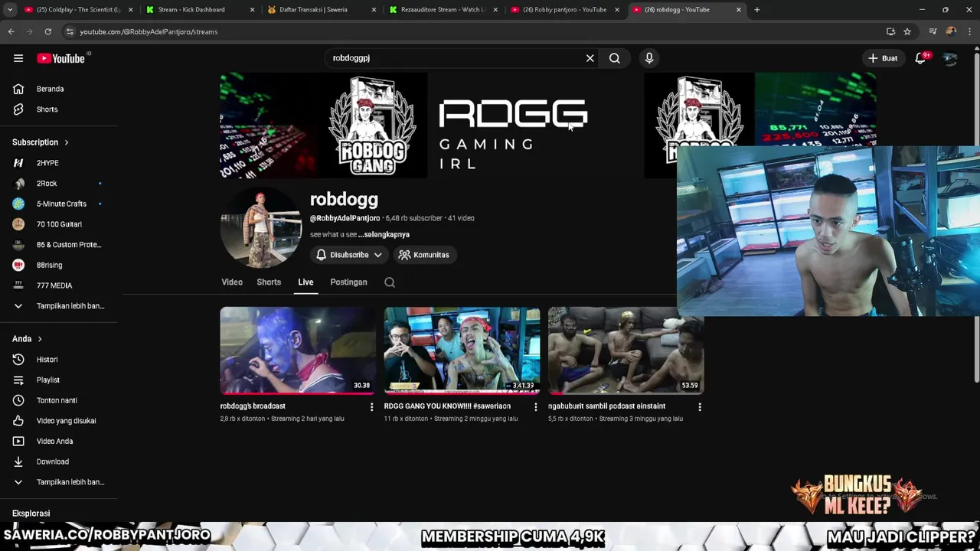980x551 pixels.
Task: Open the RDGG GANG YOU KNOW video thumbnail
Action: pyautogui.click(x=462, y=350)
